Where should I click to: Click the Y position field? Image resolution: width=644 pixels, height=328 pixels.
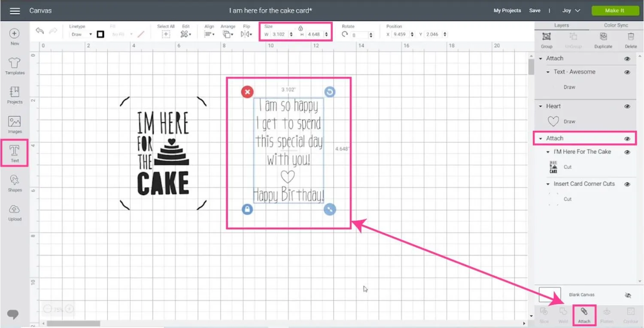tap(436, 34)
